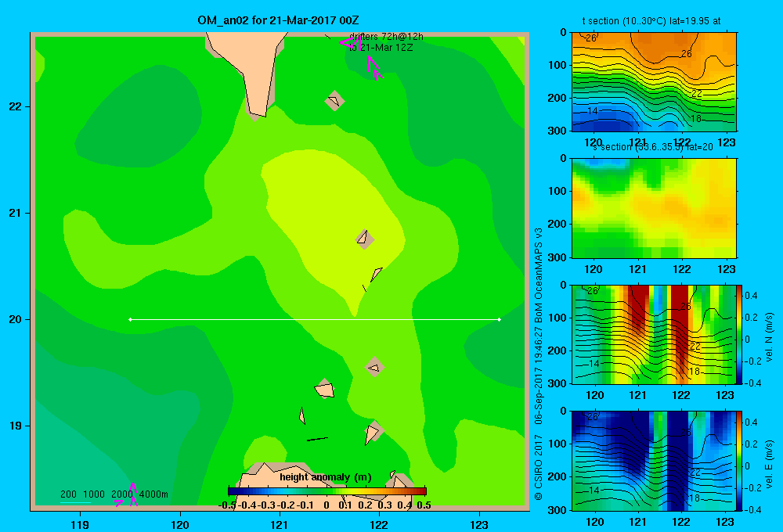Open the vel. E section plot
The image size is (783, 532).
click(x=654, y=461)
